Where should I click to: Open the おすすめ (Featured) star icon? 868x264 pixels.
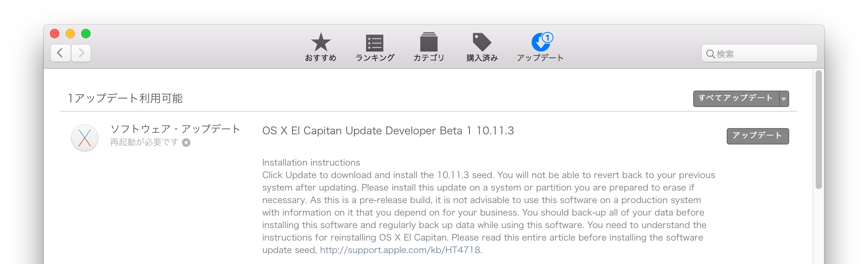321,42
